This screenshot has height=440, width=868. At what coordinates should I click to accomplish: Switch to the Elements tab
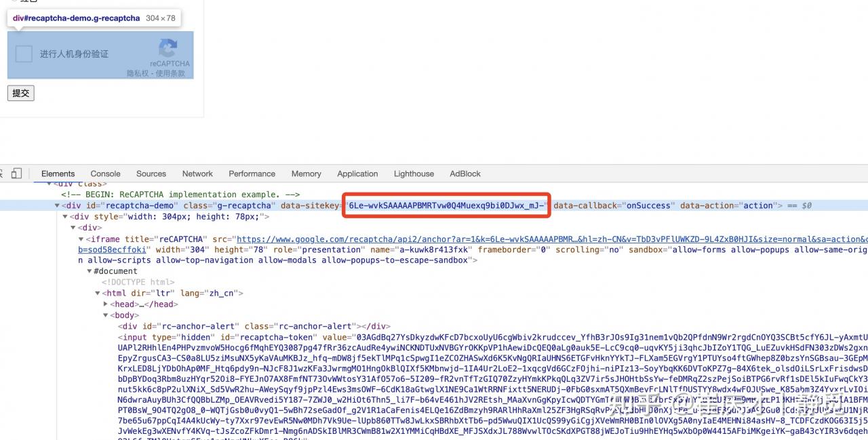58,174
